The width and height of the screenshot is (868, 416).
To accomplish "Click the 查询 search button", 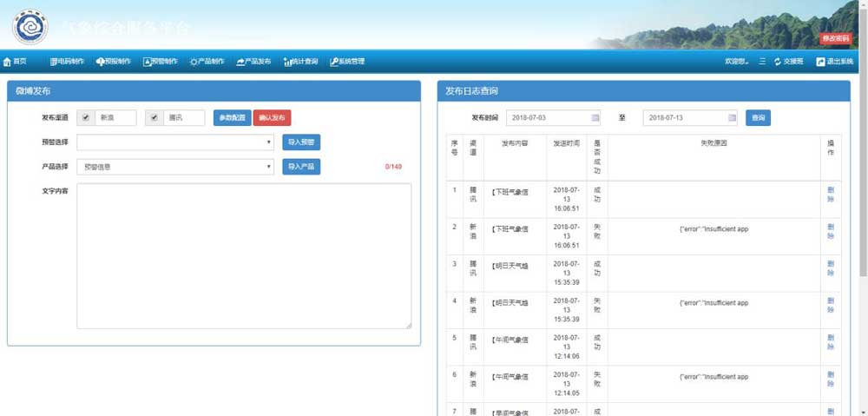I will [758, 117].
